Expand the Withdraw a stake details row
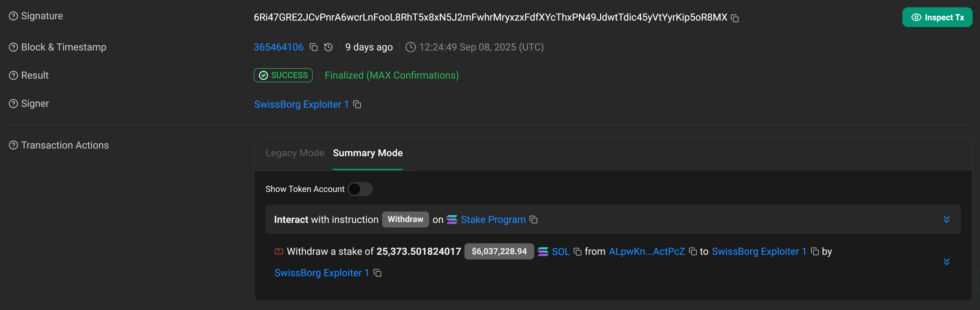 click(x=946, y=262)
